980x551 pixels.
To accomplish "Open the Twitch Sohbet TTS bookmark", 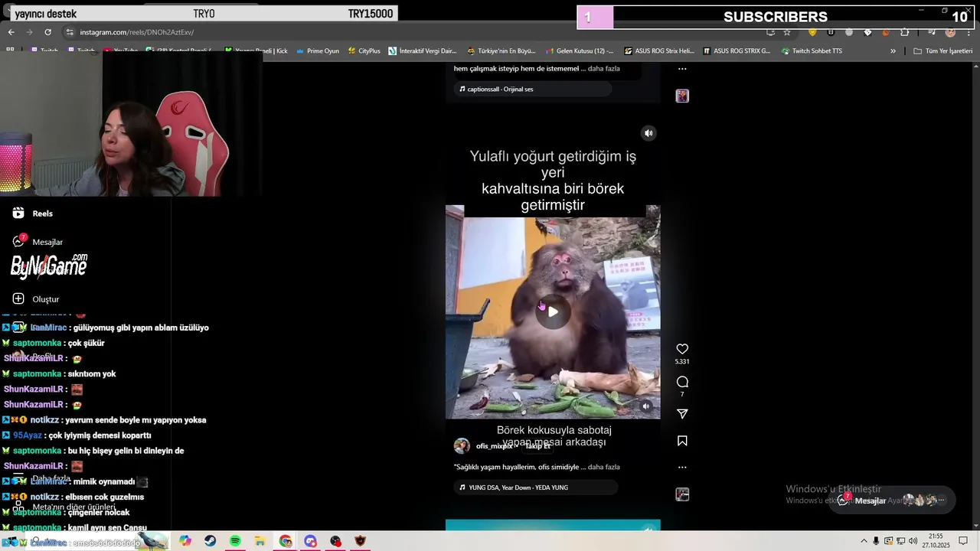I will click(812, 51).
